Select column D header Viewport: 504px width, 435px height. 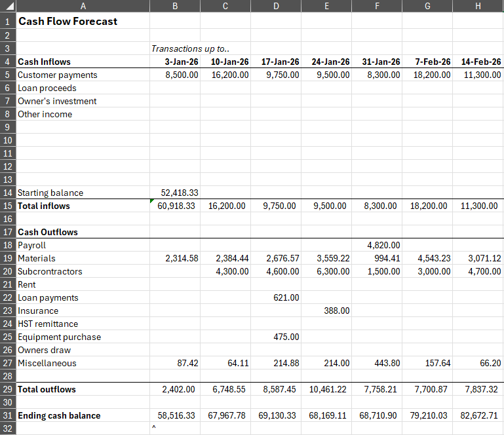276,6
